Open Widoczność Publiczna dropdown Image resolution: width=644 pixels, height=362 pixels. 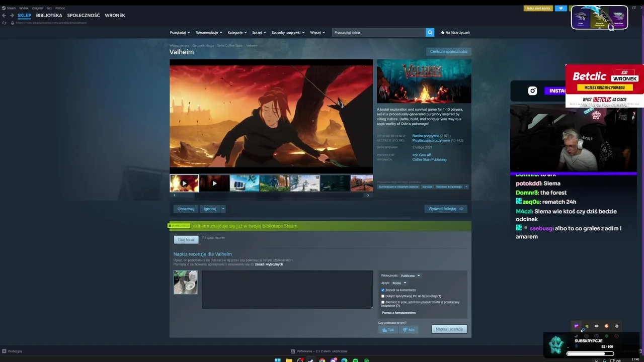[410, 276]
